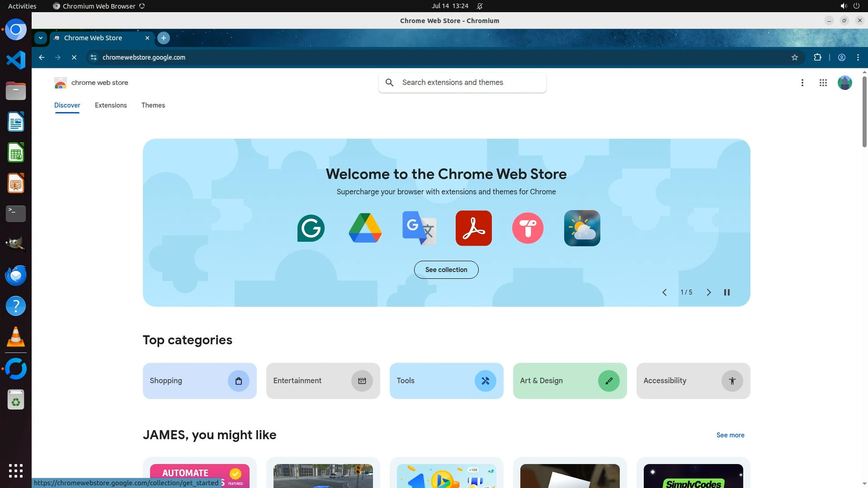Click the See more link
868x488 pixels.
730,435
